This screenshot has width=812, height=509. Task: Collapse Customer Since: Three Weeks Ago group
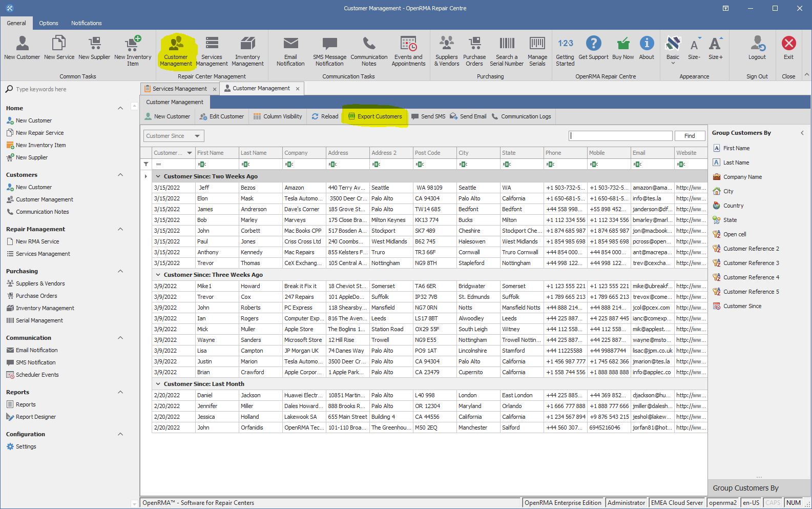(158, 275)
